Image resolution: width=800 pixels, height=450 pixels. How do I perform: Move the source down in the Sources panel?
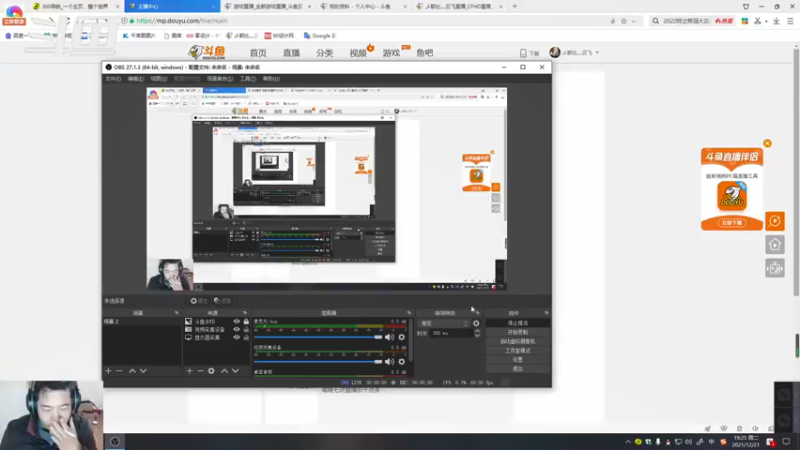pos(235,371)
